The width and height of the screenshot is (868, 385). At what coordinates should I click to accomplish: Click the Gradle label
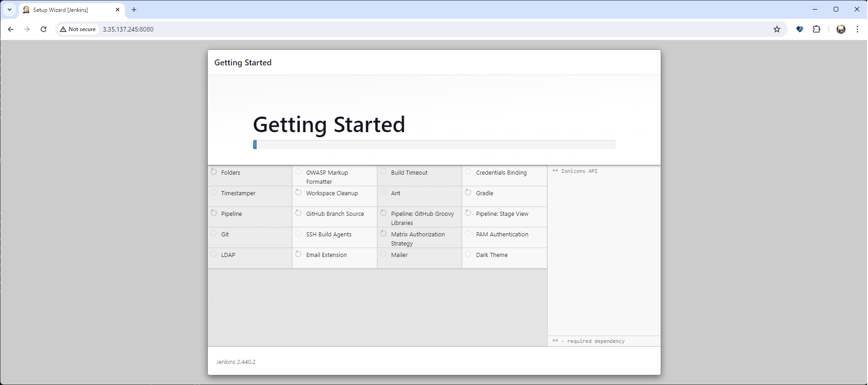click(x=485, y=193)
